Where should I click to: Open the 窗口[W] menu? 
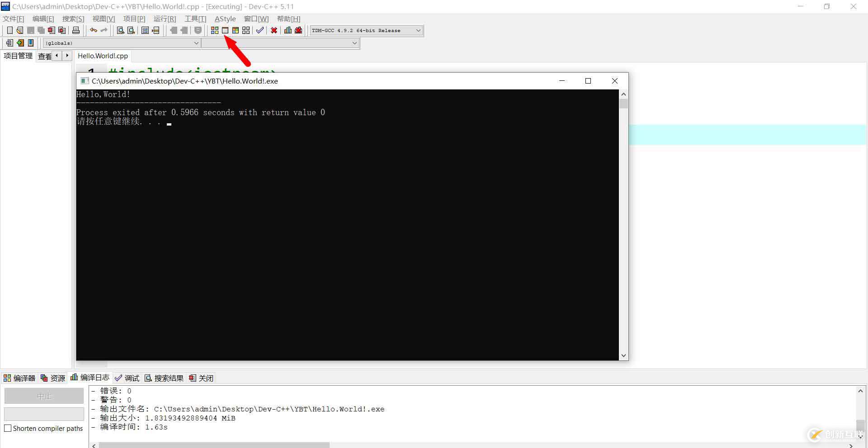[x=256, y=19]
